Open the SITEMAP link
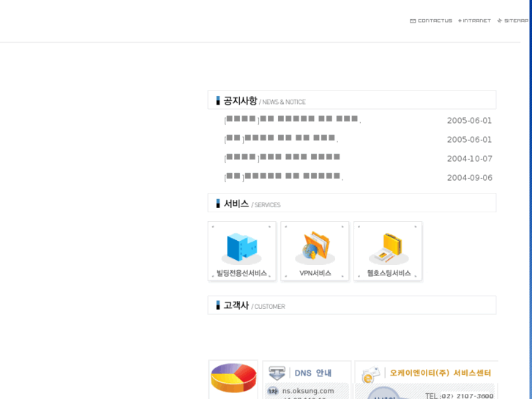The height and width of the screenshot is (399, 532). (513, 20)
